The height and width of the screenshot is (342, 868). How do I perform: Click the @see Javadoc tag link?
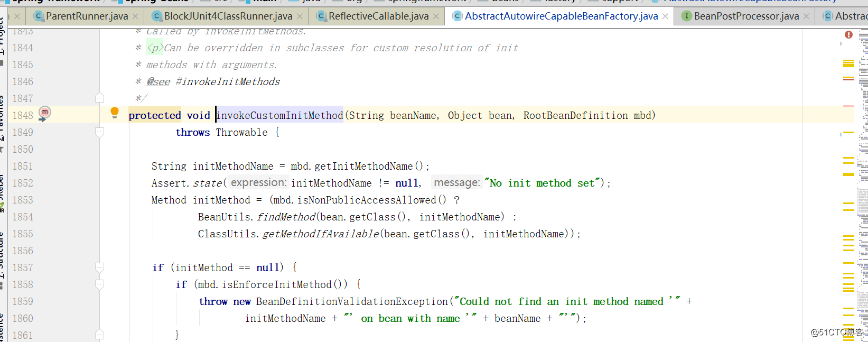pyautogui.click(x=158, y=82)
